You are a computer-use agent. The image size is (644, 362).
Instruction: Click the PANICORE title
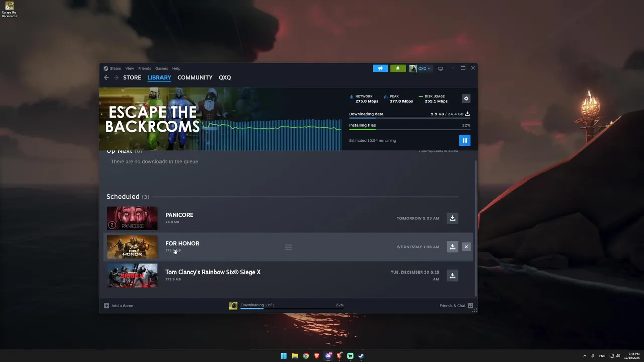coord(179,215)
